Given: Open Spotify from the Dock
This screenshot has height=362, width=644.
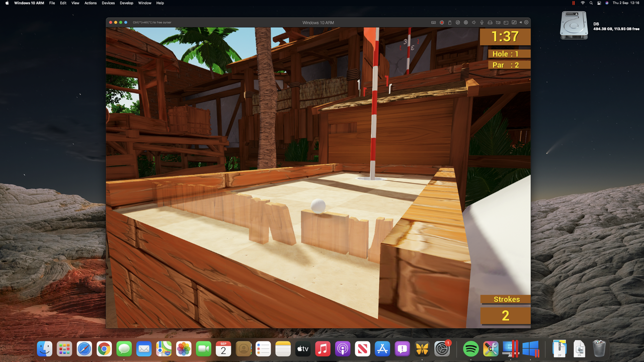Looking at the screenshot, I should (471, 348).
